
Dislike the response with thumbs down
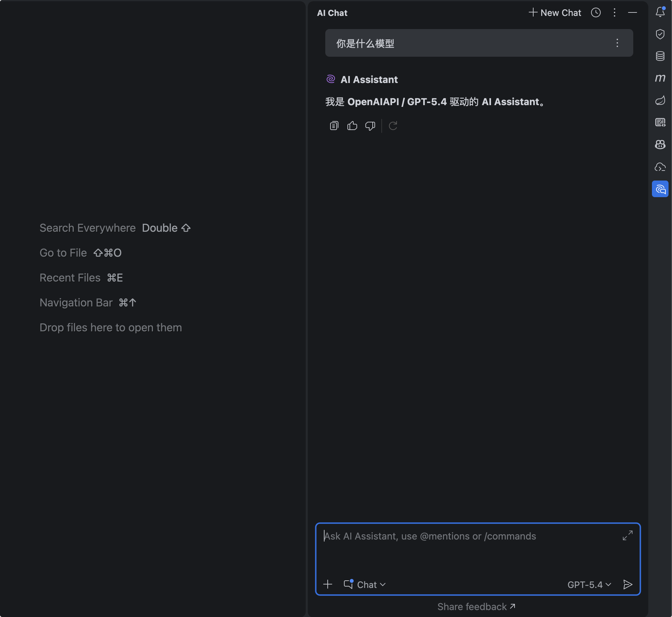[x=370, y=126]
